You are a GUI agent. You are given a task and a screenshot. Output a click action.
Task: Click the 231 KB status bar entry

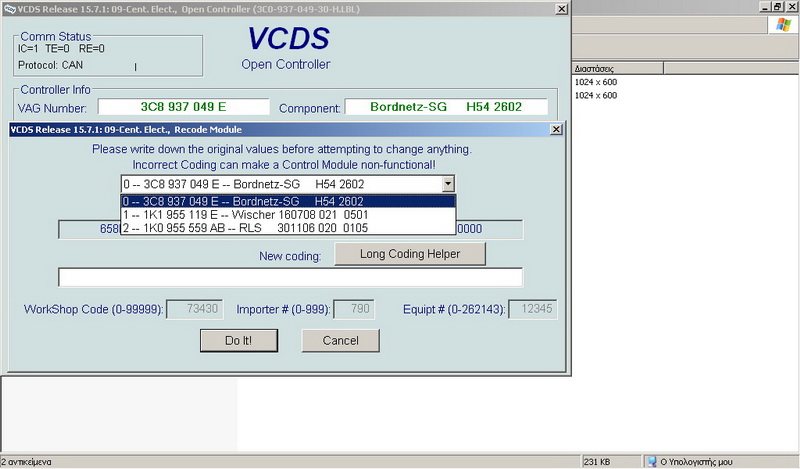[x=597, y=462]
